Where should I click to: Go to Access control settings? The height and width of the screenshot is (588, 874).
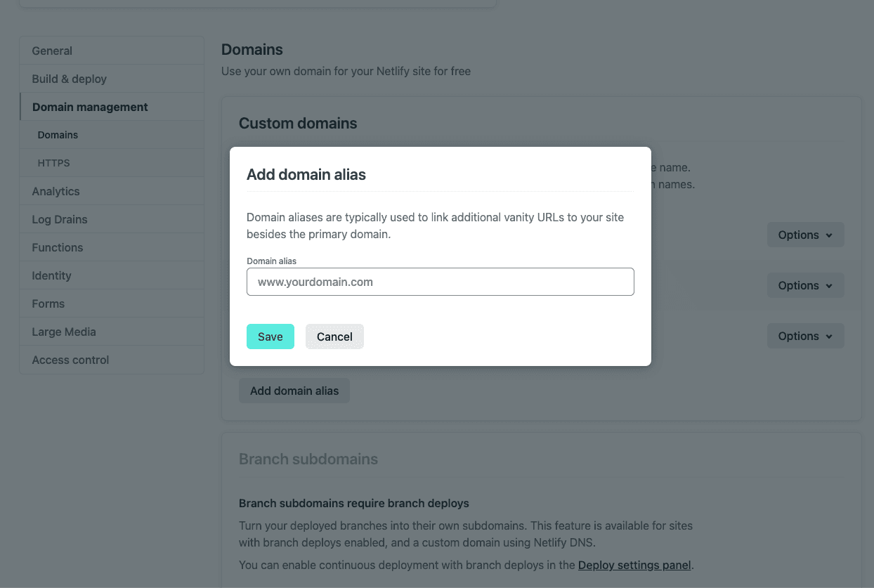pos(70,360)
